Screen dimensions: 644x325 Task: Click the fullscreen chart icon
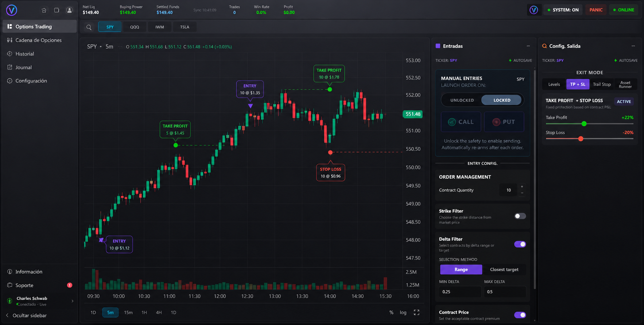click(416, 312)
